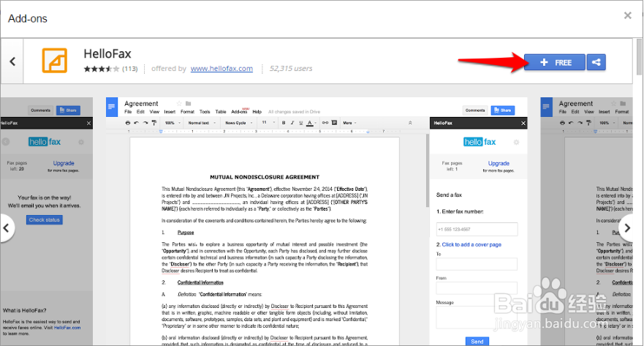Click the undo arrow in the center preview toolbar
Image resolution: width=644 pixels, height=346 pixels.
click(x=137, y=123)
